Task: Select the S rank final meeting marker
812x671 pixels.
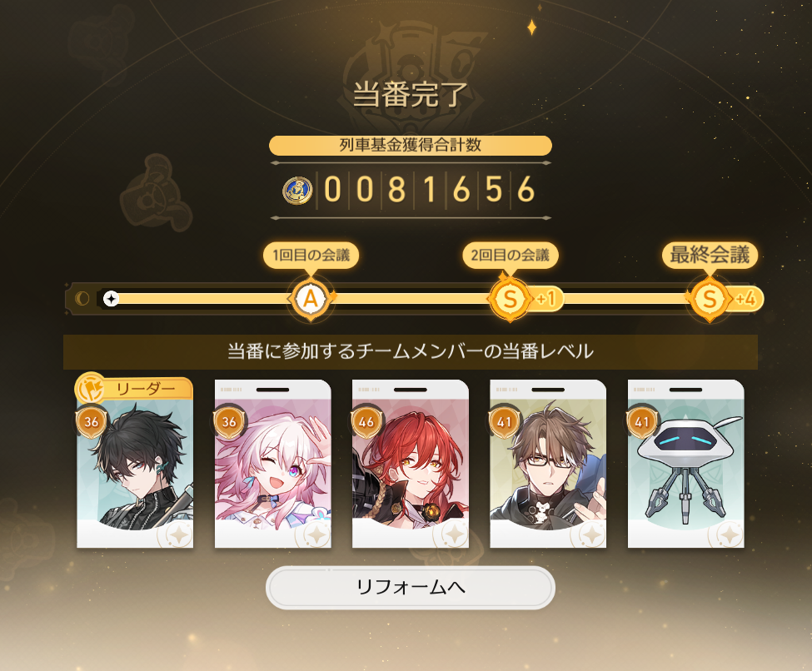Action: (x=710, y=299)
